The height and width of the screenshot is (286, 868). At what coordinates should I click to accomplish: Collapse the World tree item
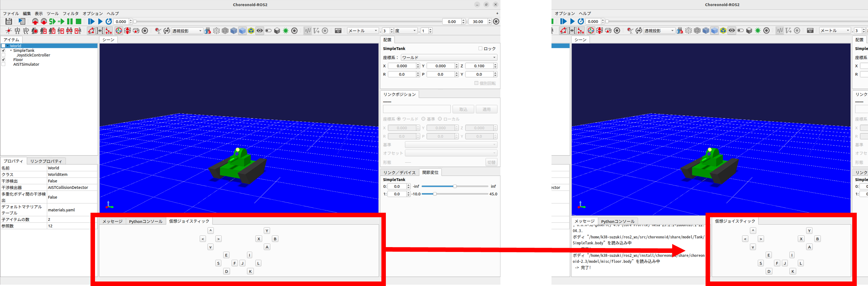point(8,46)
